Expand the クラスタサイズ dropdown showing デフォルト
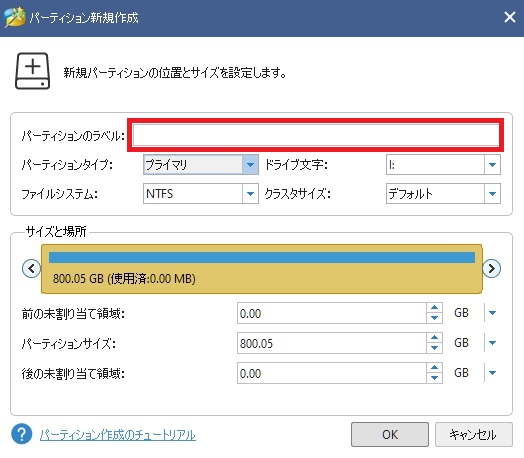Screen dimensions: 524x458 [x=443, y=193]
